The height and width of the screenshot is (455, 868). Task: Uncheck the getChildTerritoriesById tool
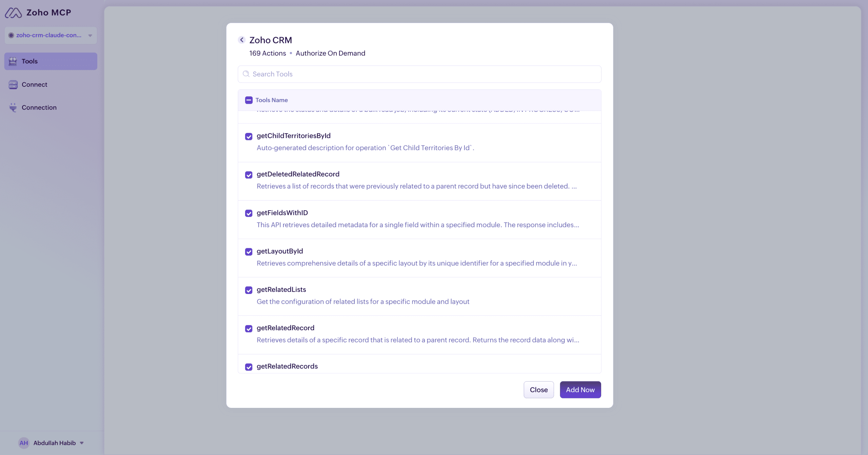(x=249, y=136)
